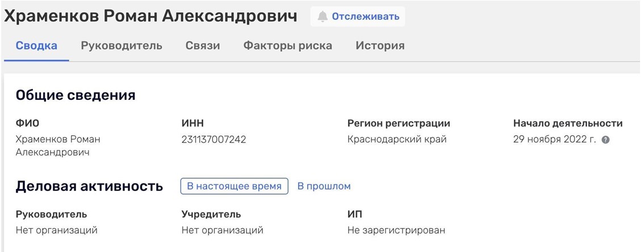Click the ИНН number 231137007242
The image size is (644, 252).
click(214, 139)
